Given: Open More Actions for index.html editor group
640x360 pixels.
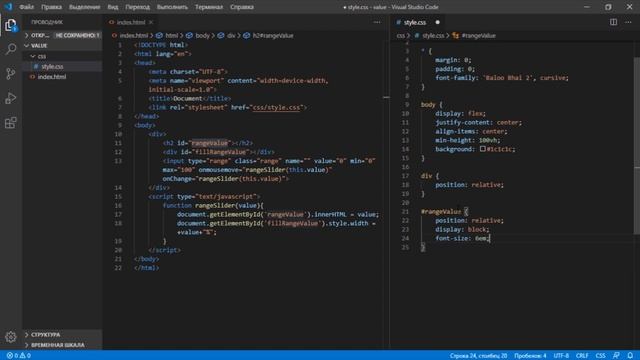Looking at the screenshot, I should click(377, 22).
